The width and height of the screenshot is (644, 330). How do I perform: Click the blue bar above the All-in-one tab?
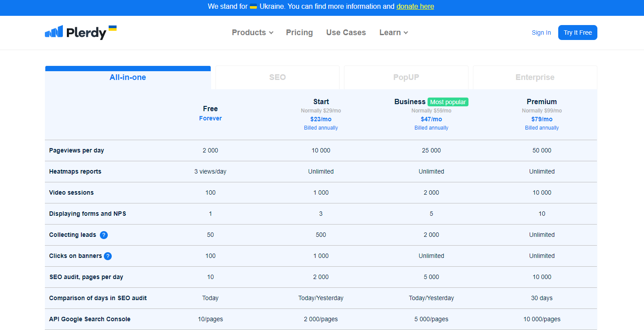[x=128, y=68]
